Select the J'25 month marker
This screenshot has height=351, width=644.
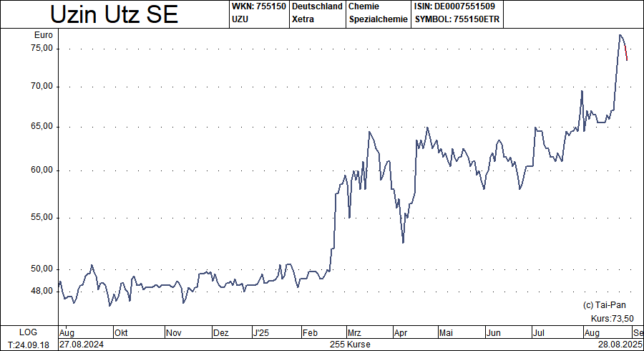260,333
